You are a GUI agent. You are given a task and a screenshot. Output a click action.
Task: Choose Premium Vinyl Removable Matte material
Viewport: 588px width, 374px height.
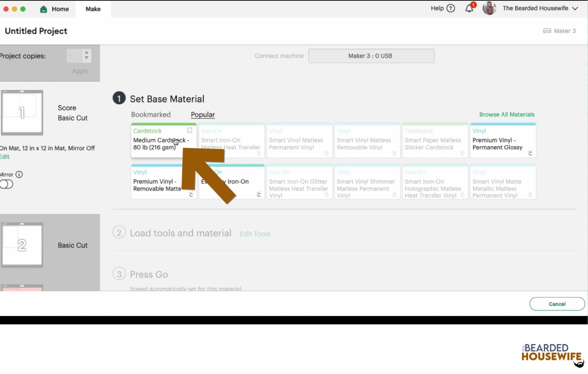pyautogui.click(x=157, y=182)
